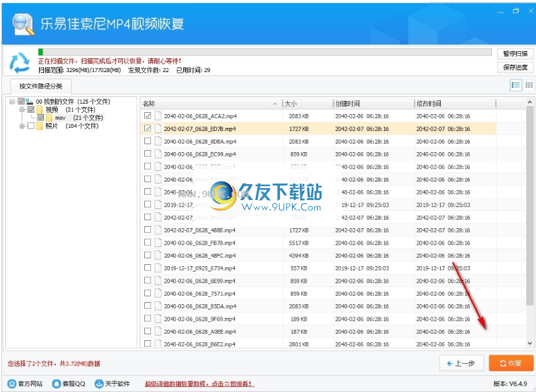Click file icon of 2040-02-06_0628_7571.mp4

click(158, 293)
